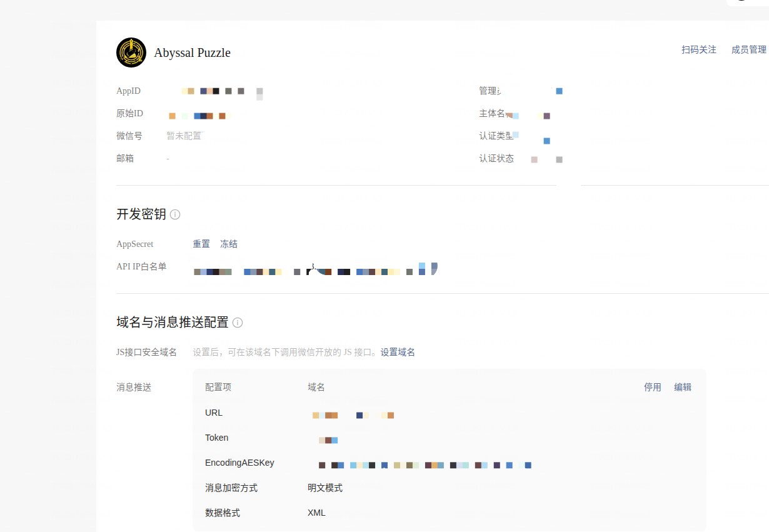Image resolution: width=769 pixels, height=532 pixels.
Task: Open 成员管理 member management
Action: (x=748, y=50)
